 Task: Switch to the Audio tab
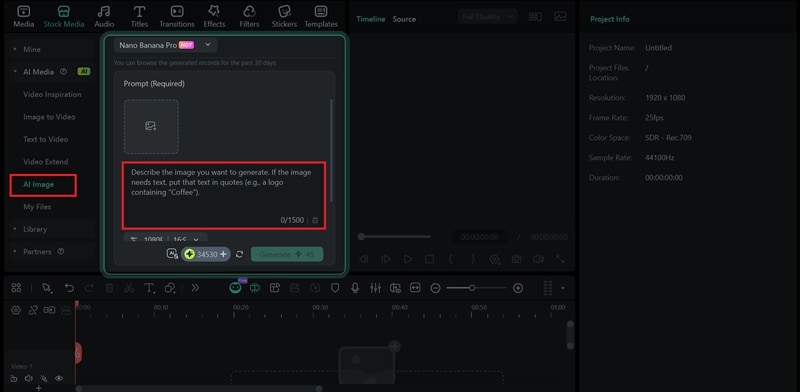104,17
